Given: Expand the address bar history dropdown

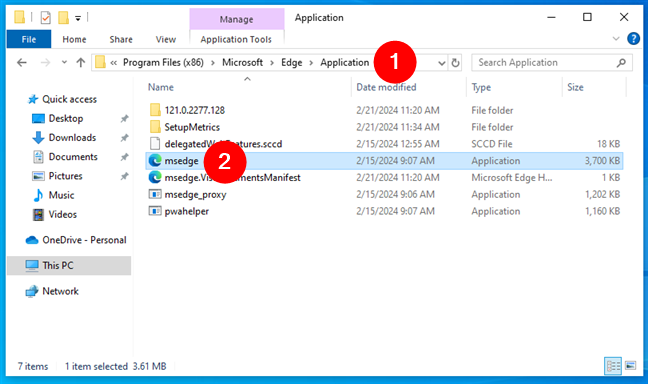Looking at the screenshot, I should coord(441,63).
